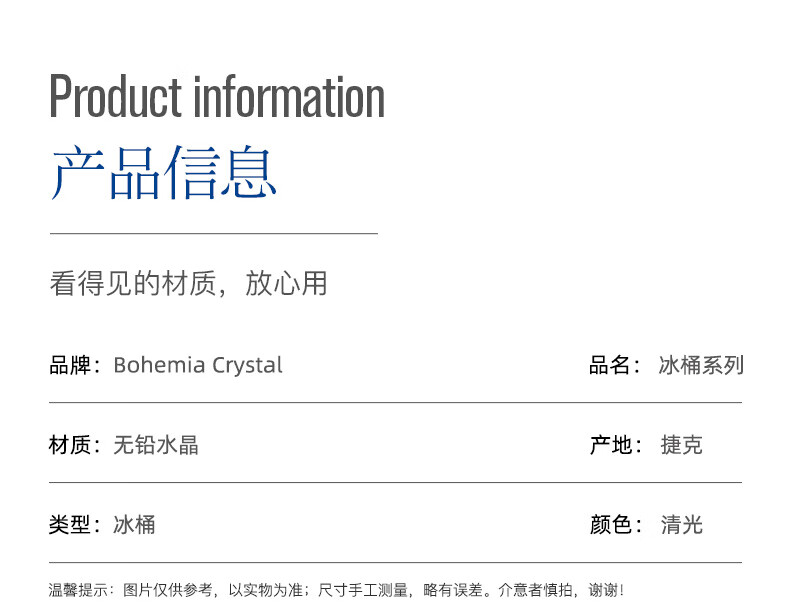Screen dimensions: 790x614
Task: Select the 冰桶 value beside 类型
Action: pos(134,524)
